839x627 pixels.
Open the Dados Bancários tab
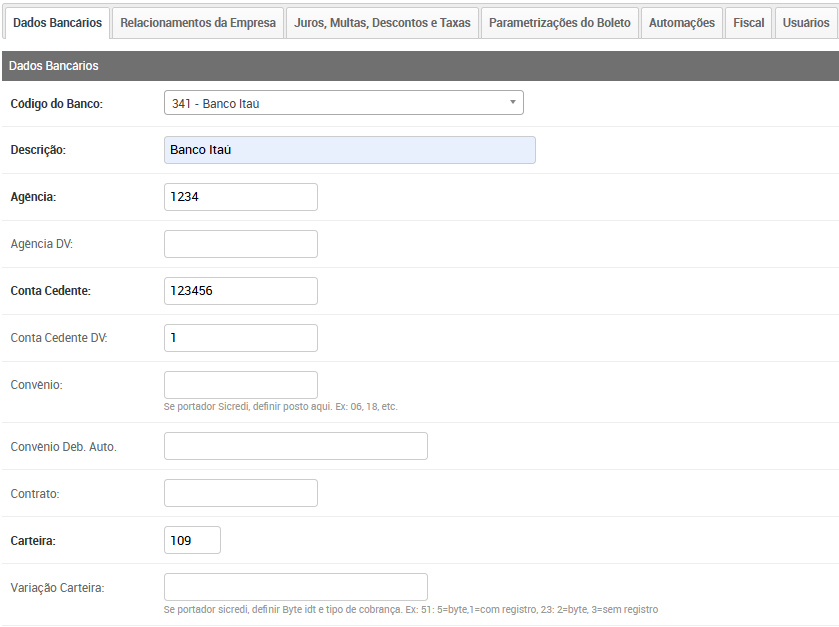[56, 22]
